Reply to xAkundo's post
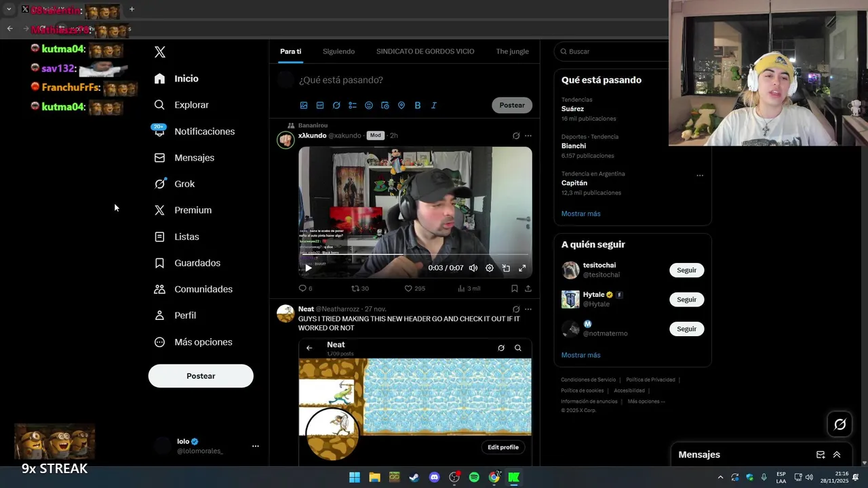Screen dimensions: 868x488 pyautogui.click(x=305, y=289)
